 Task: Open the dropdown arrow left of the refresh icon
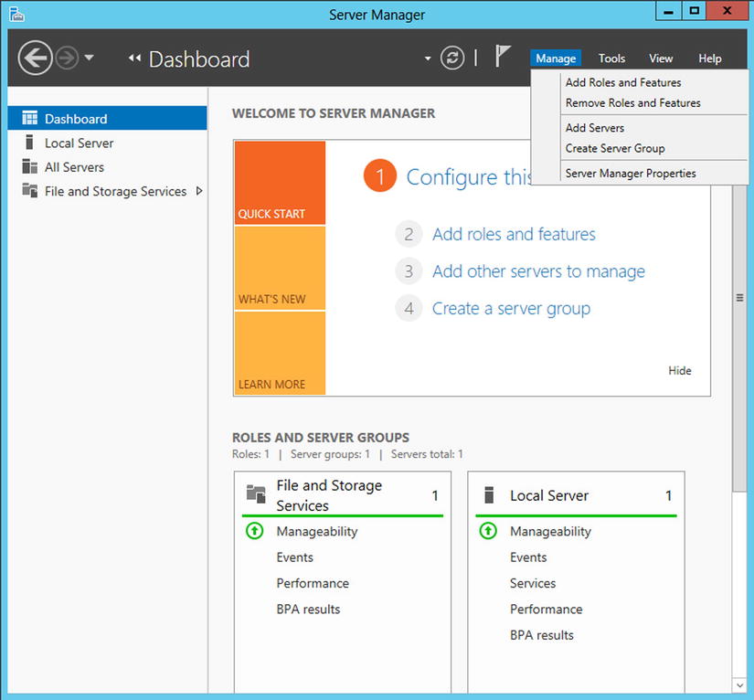click(x=427, y=59)
